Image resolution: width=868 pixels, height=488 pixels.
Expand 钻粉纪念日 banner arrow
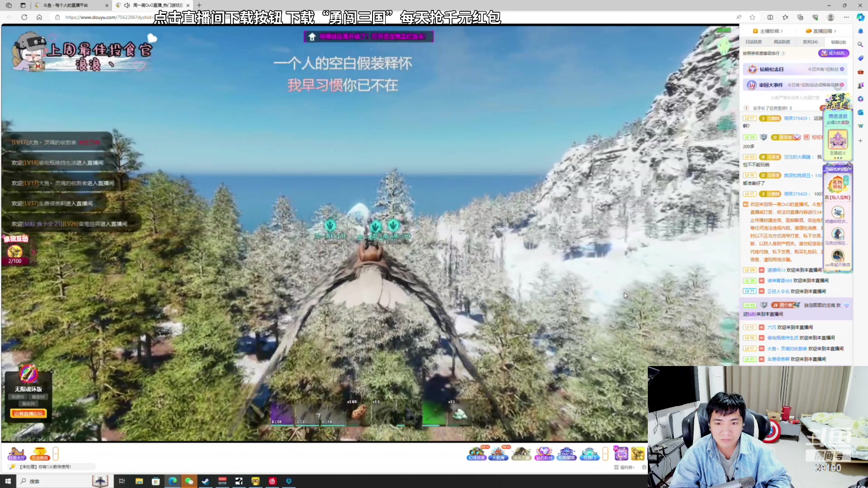tap(842, 69)
